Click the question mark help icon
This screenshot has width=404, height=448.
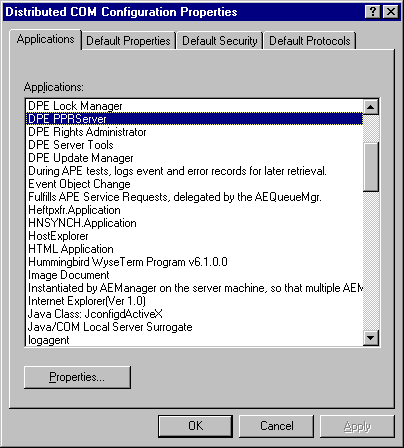pos(373,12)
